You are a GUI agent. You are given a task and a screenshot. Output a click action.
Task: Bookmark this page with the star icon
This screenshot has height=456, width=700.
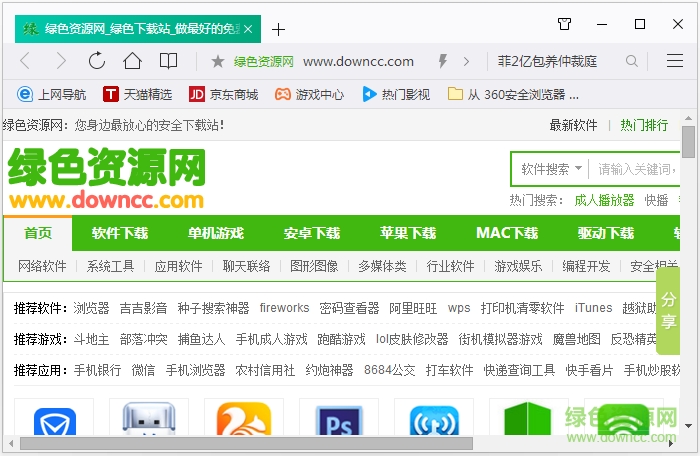point(218,61)
